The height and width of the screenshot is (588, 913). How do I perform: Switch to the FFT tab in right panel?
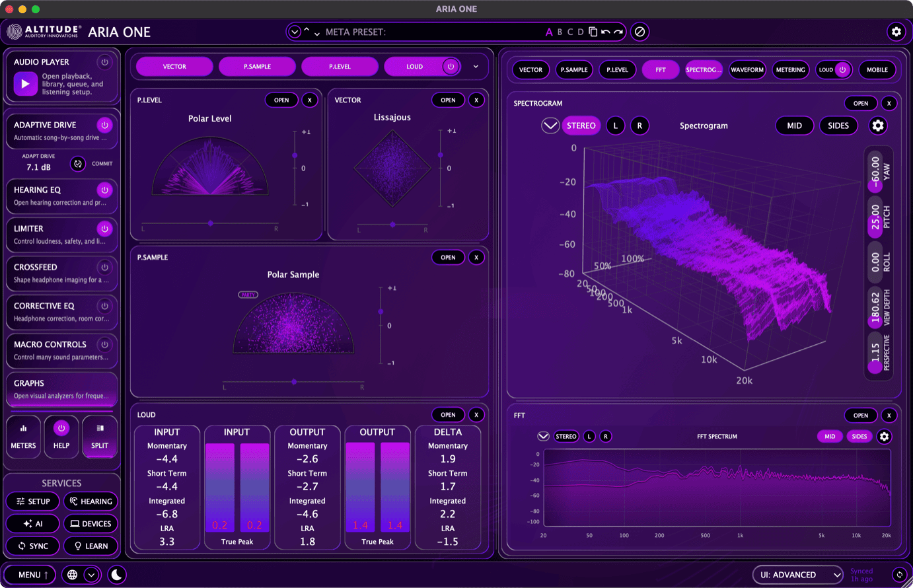tap(661, 70)
